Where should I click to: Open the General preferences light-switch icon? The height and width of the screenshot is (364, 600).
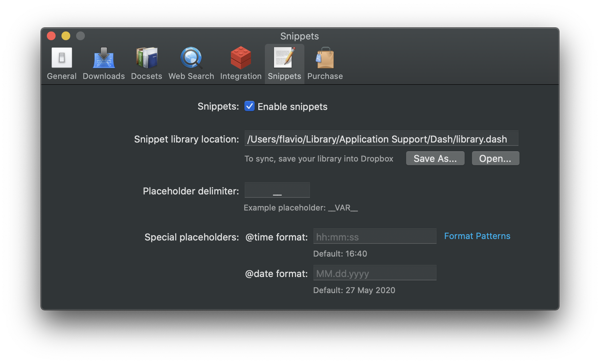61,58
